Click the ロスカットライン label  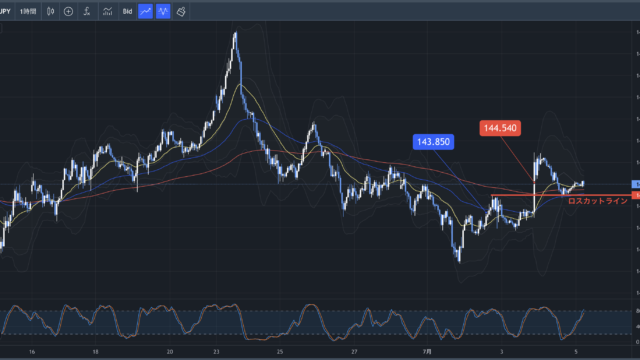[x=598, y=201]
